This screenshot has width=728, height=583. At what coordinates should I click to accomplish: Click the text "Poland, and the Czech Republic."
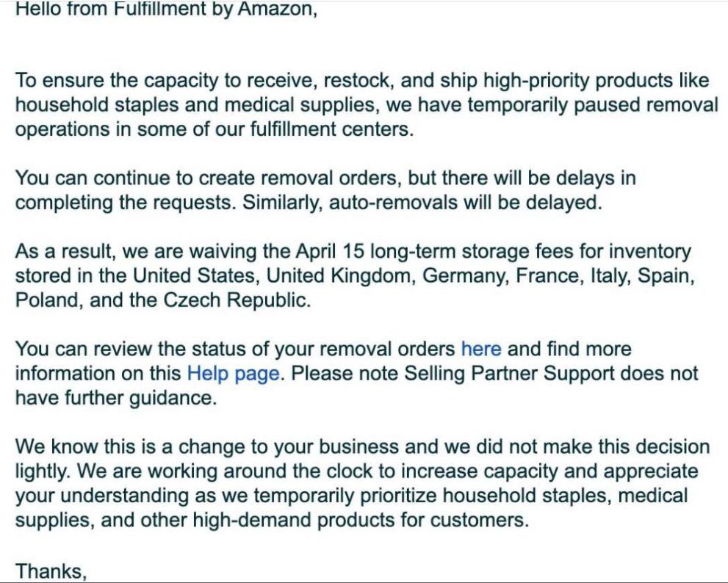click(x=163, y=300)
